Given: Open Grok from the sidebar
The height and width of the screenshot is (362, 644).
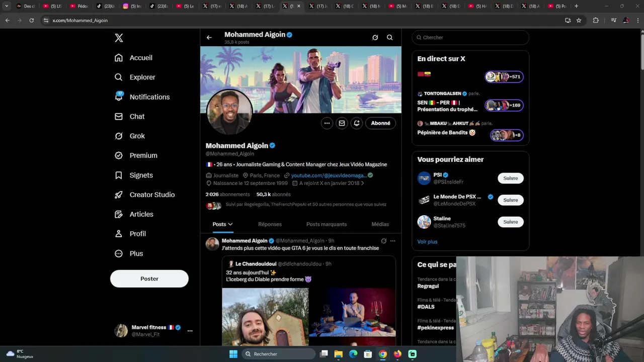Looking at the screenshot, I should (129, 136).
